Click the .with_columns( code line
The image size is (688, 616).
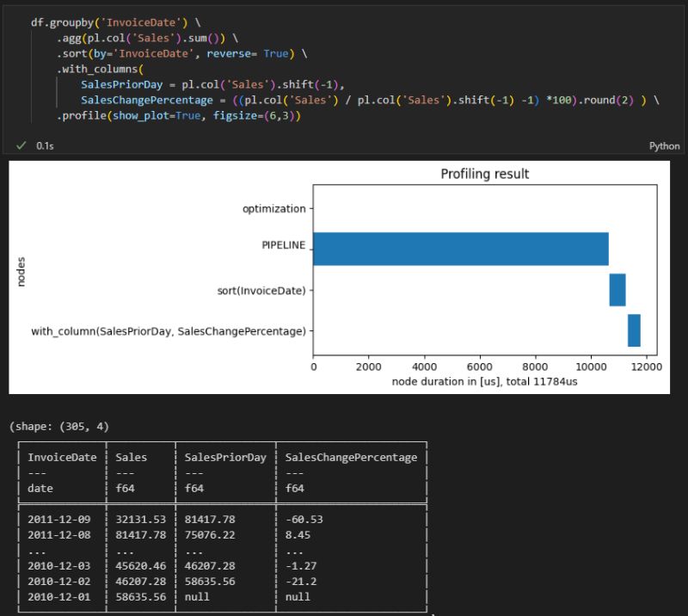[x=100, y=69]
